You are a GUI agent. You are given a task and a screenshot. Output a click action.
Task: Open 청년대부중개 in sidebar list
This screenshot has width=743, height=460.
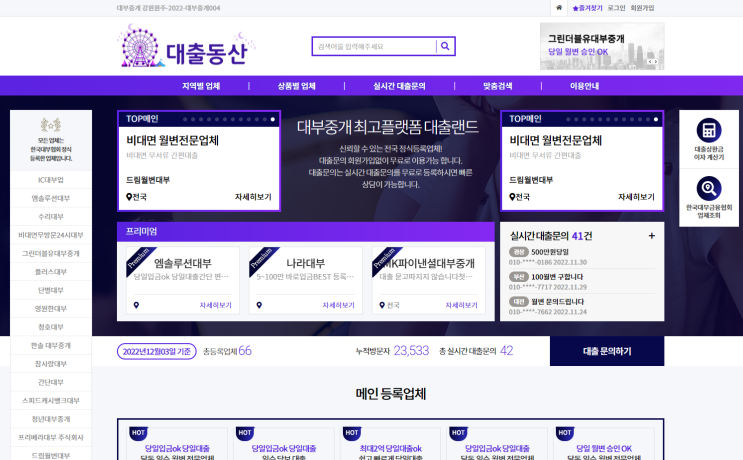(x=51, y=419)
